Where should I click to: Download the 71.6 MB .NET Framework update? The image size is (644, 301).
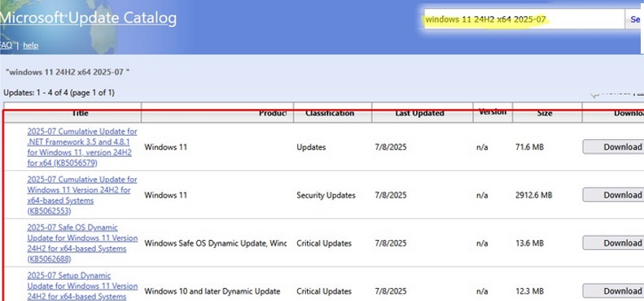[613, 147]
